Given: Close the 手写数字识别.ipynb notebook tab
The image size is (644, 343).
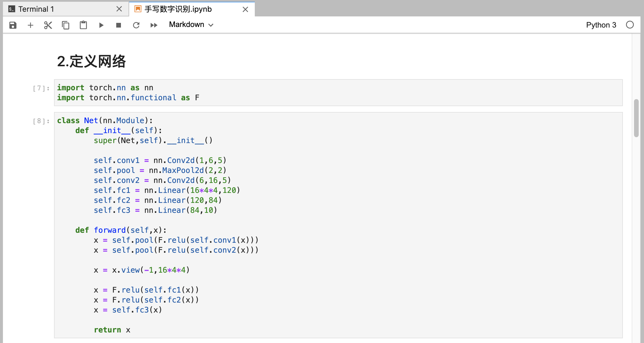Looking at the screenshot, I should pos(245,9).
